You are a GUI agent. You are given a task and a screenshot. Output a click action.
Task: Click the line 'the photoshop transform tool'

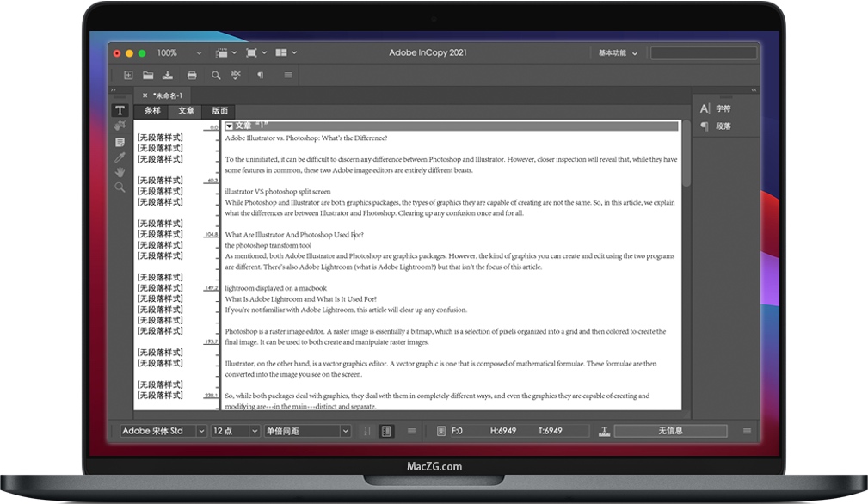(x=268, y=245)
